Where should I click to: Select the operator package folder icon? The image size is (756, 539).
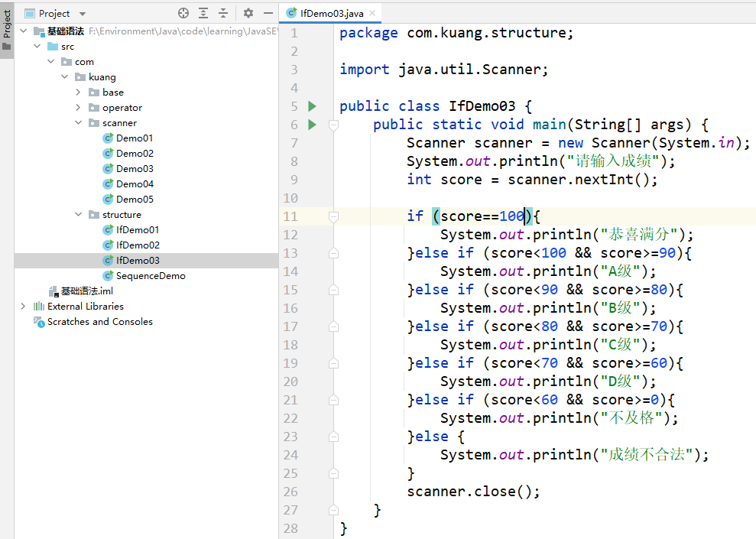[94, 108]
